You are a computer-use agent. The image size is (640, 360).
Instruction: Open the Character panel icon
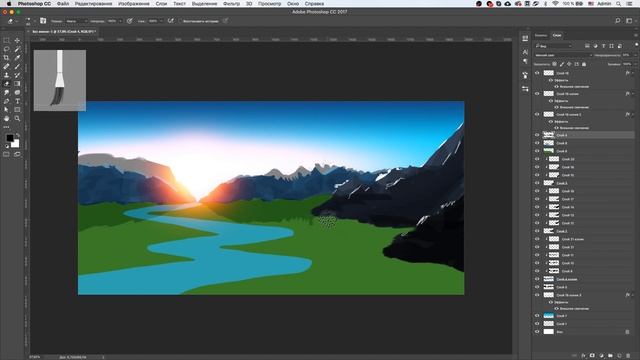(525, 52)
